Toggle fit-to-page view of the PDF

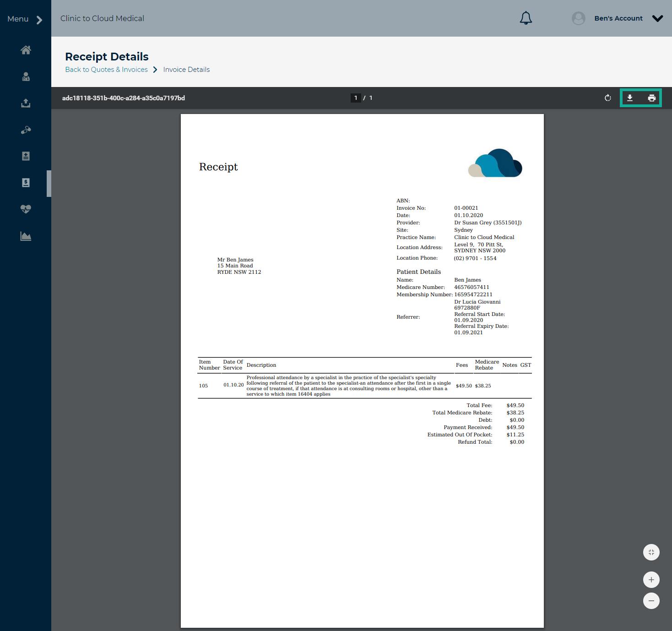(x=651, y=552)
